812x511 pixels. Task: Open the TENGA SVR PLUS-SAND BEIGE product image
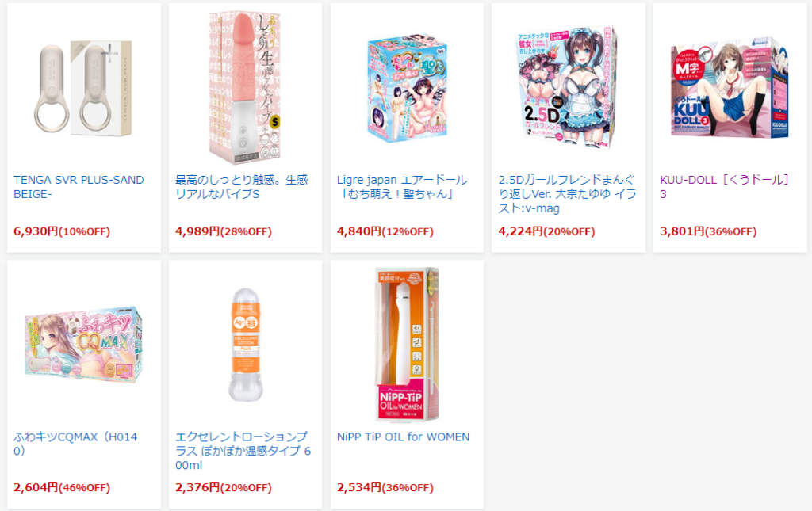tap(82, 88)
